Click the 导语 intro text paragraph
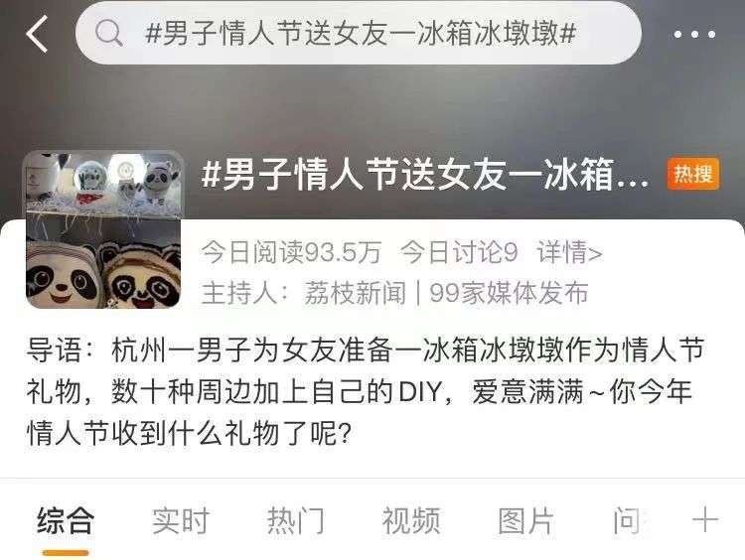The image size is (745, 560). point(366,392)
